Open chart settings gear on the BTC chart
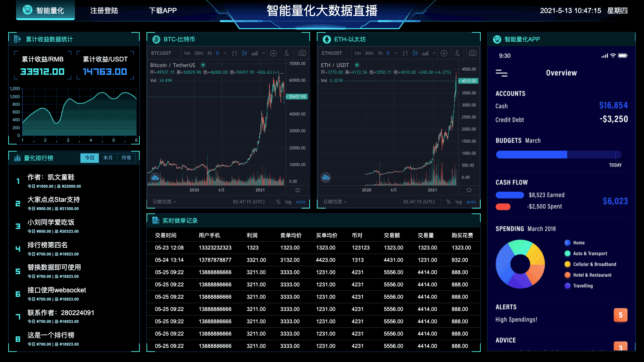This screenshot has height=362, width=644. (x=297, y=190)
